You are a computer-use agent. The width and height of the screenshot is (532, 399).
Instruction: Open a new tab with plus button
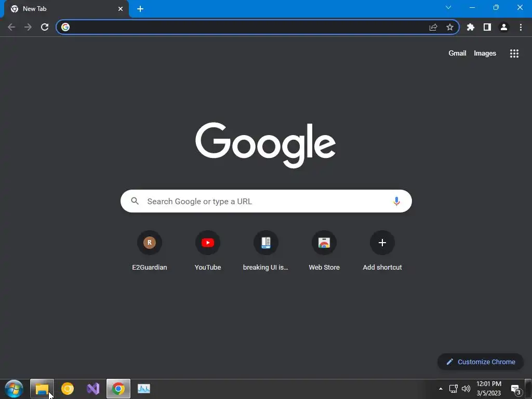click(x=140, y=9)
